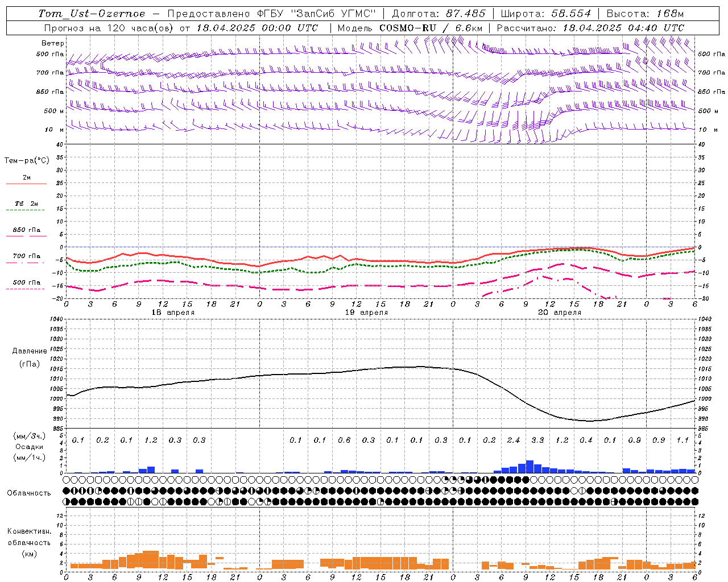This screenshot has width=728, height=582.
Task: Click the 0.6 precipitation value
Action: [344, 440]
